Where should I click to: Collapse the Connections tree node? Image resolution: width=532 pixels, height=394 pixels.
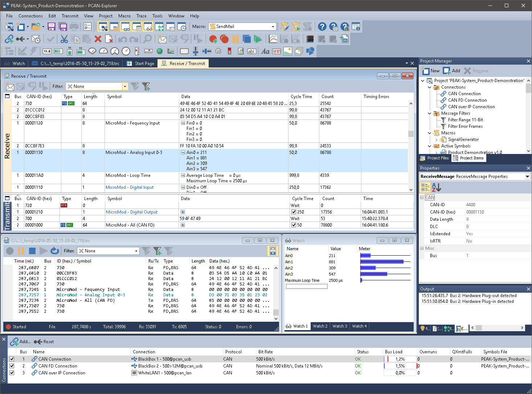(429, 87)
